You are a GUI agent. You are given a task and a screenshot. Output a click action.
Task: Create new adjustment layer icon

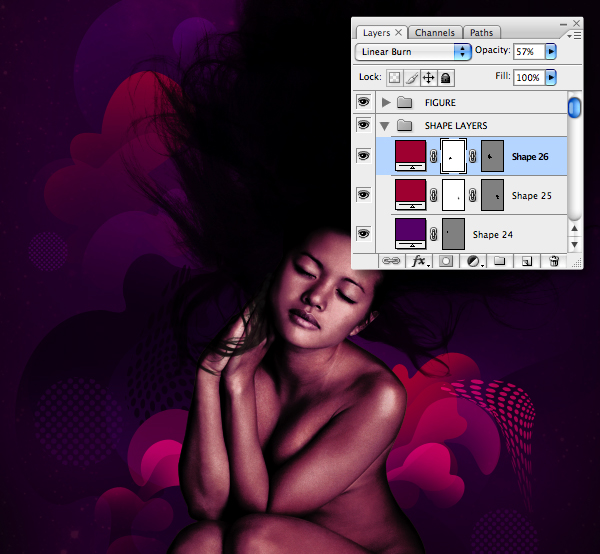pyautogui.click(x=474, y=261)
